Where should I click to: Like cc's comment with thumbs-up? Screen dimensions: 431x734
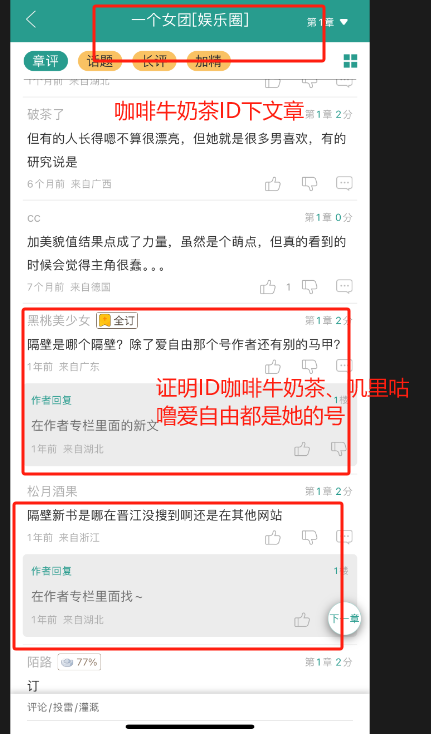(268, 287)
